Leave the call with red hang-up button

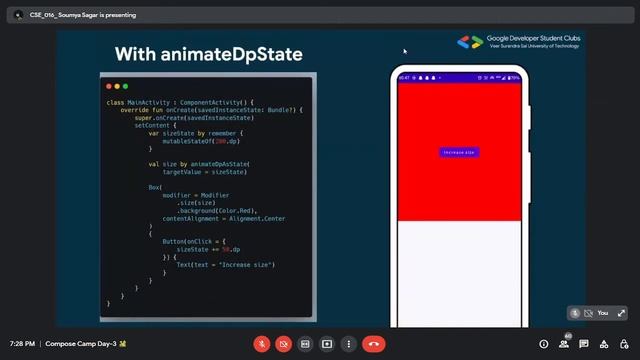click(x=373, y=344)
